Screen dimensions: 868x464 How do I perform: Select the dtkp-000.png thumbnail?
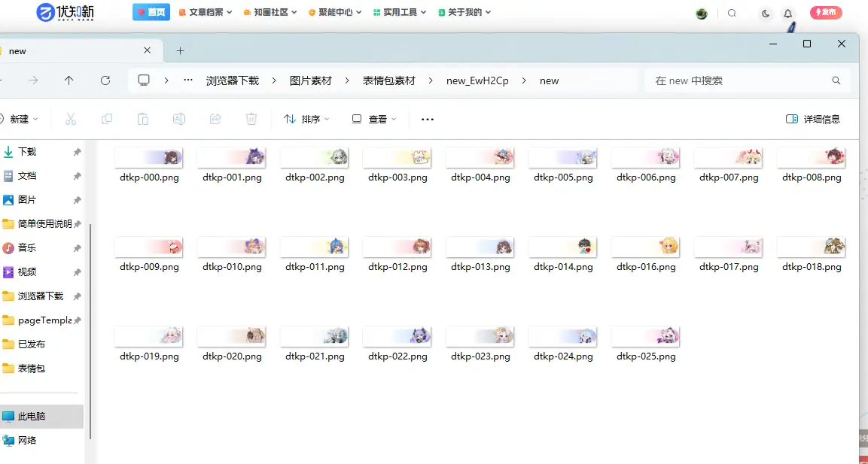[149, 158]
